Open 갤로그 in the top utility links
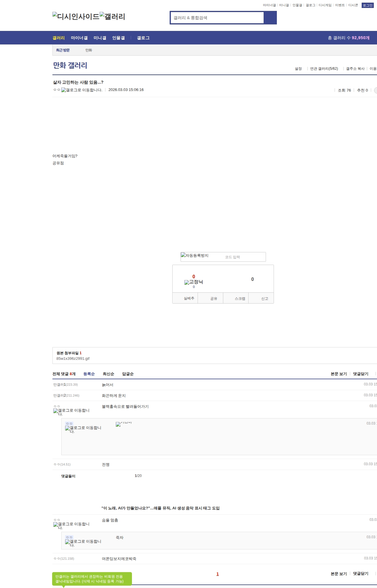Viewport: 377px width, 588px height. click(310, 5)
